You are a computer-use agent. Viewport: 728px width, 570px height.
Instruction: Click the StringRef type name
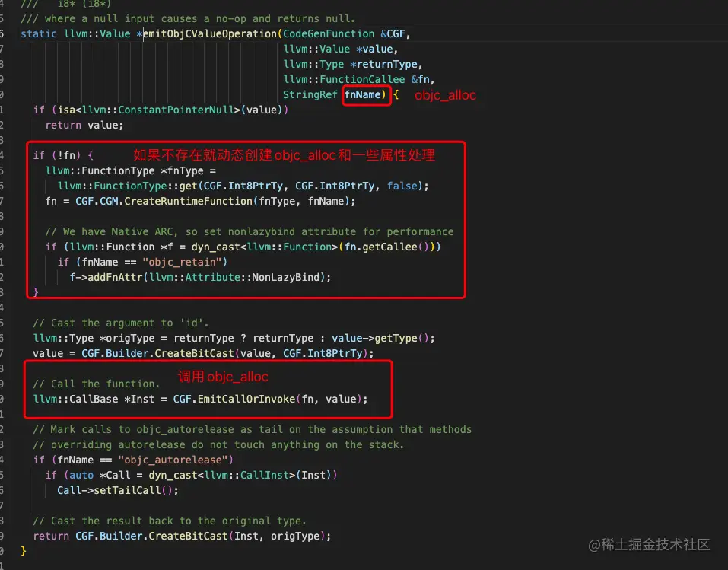[x=310, y=95]
